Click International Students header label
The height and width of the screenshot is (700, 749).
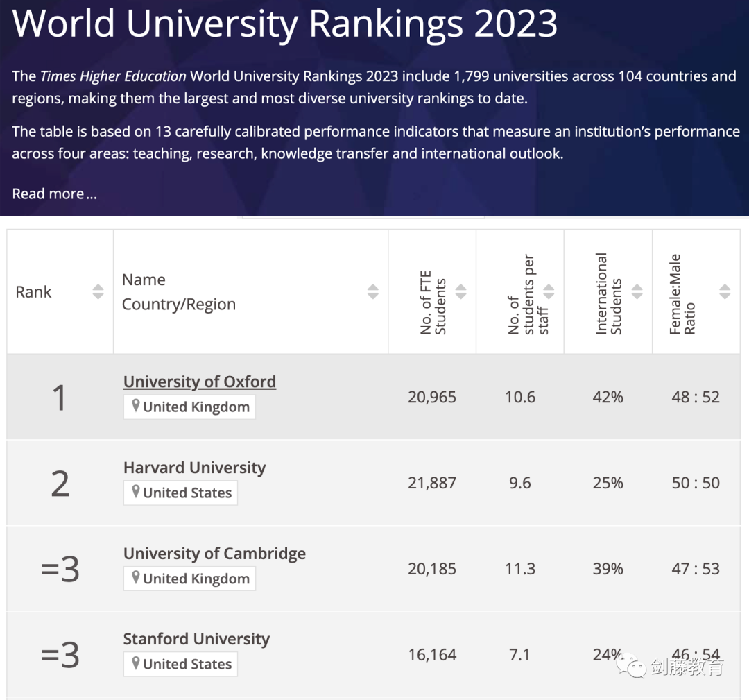609,293
